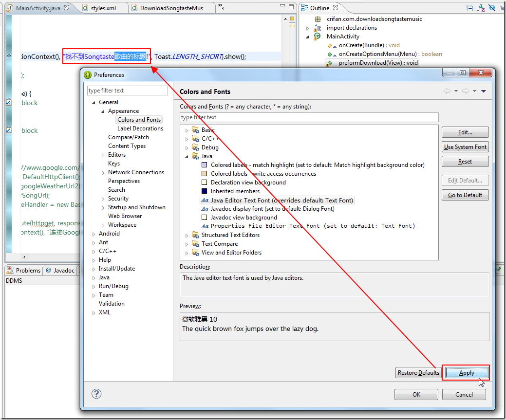The width and height of the screenshot is (506, 420).
Task: Open the Preferences view menu triangle
Action: click(484, 91)
